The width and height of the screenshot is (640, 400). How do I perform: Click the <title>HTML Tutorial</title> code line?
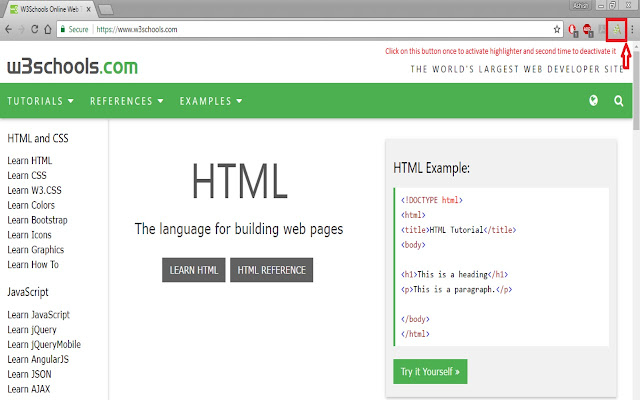(x=458, y=230)
